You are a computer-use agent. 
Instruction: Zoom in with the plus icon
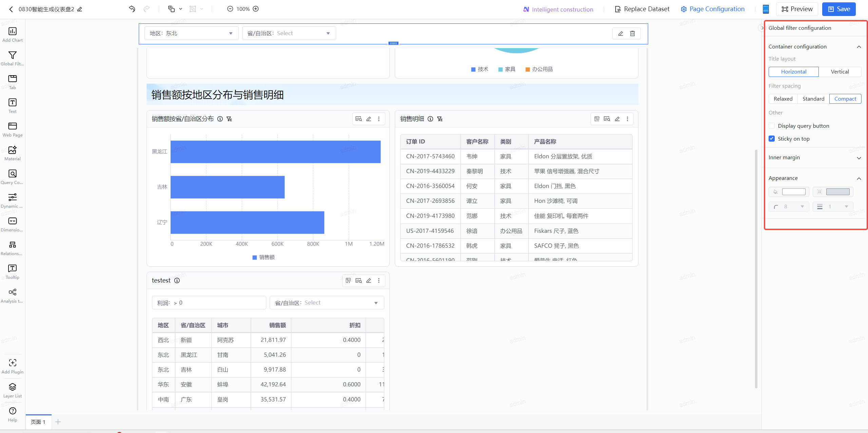pos(256,9)
